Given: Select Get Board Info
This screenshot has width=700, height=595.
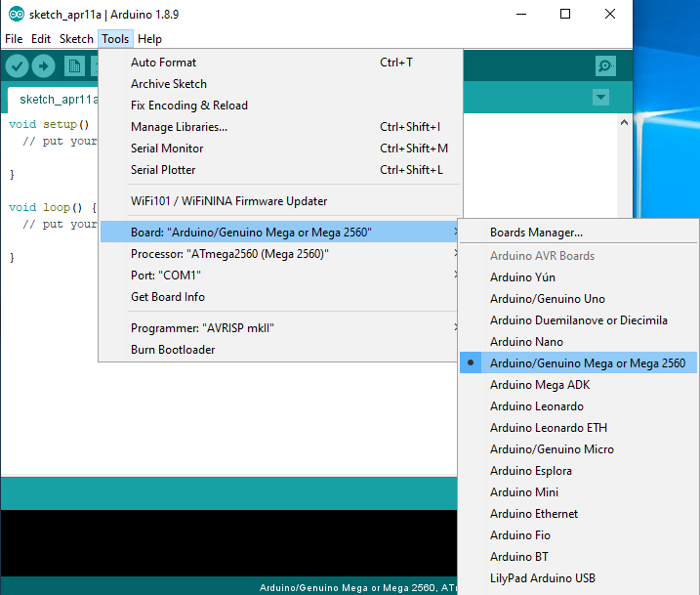Looking at the screenshot, I should pos(167,297).
